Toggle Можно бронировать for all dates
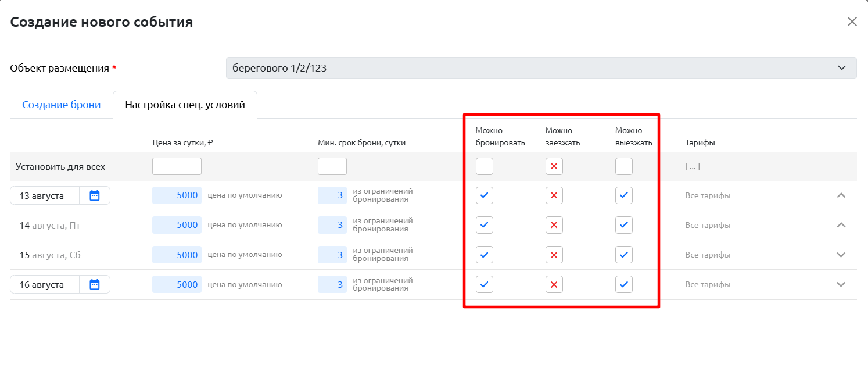The image size is (868, 382). pyautogui.click(x=485, y=166)
